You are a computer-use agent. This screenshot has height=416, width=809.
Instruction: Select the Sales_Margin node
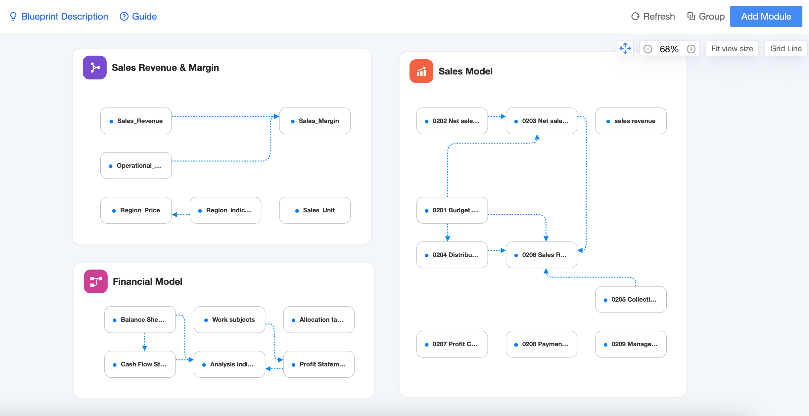[315, 121]
